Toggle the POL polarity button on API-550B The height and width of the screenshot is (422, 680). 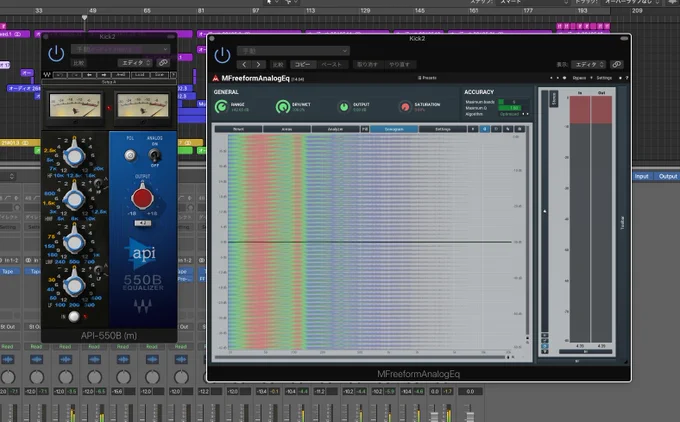pos(130,155)
